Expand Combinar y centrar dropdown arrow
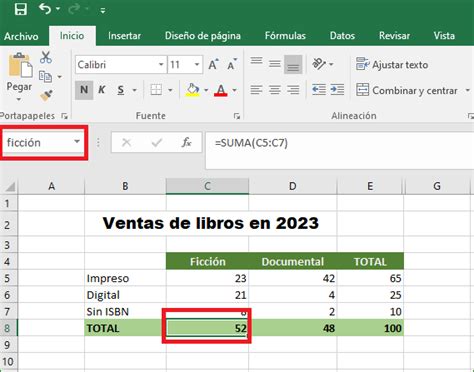474x372 pixels. pyautogui.click(x=467, y=90)
